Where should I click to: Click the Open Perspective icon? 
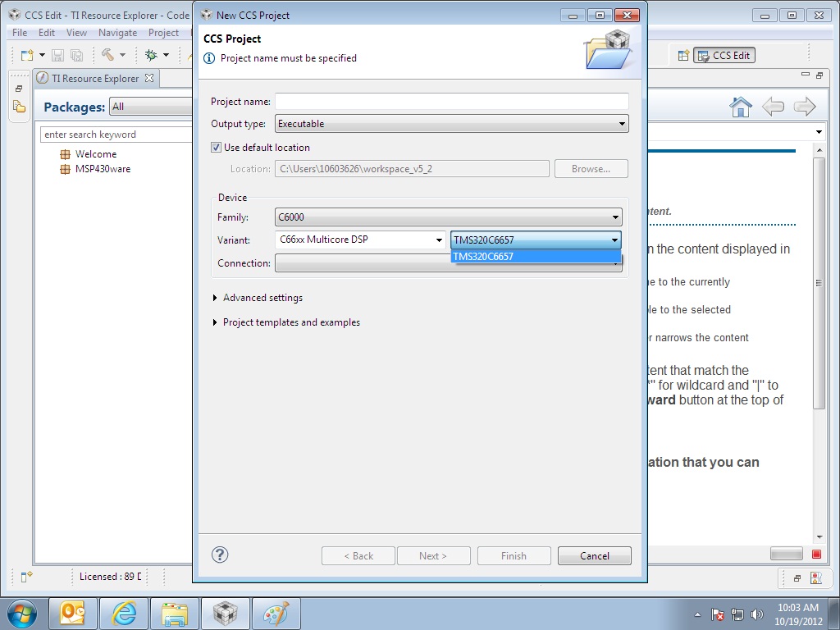click(683, 55)
